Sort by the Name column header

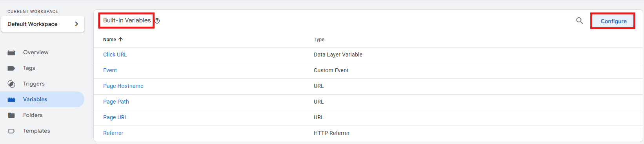[109, 40]
